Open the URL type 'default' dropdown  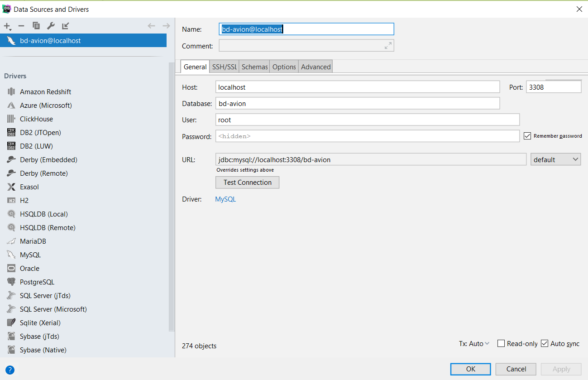click(x=555, y=159)
